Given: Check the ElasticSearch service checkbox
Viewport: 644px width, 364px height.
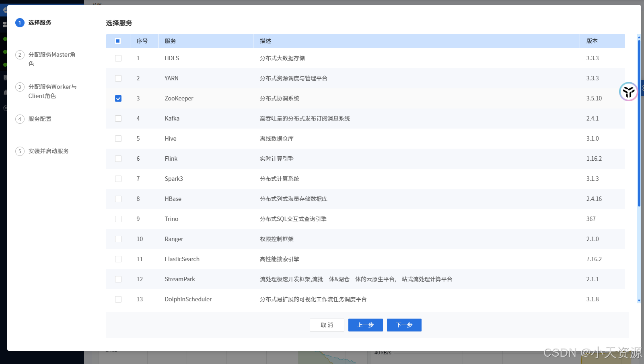Looking at the screenshot, I should point(118,259).
